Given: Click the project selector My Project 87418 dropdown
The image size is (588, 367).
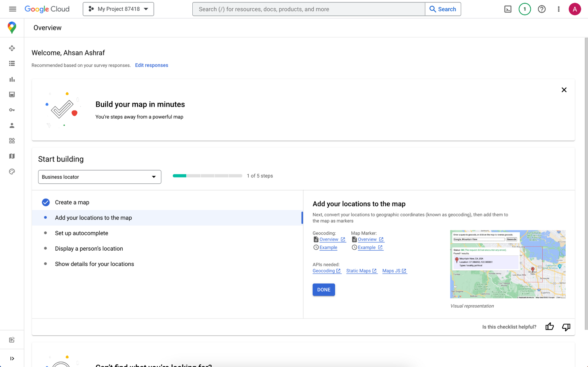Looking at the screenshot, I should [x=118, y=9].
